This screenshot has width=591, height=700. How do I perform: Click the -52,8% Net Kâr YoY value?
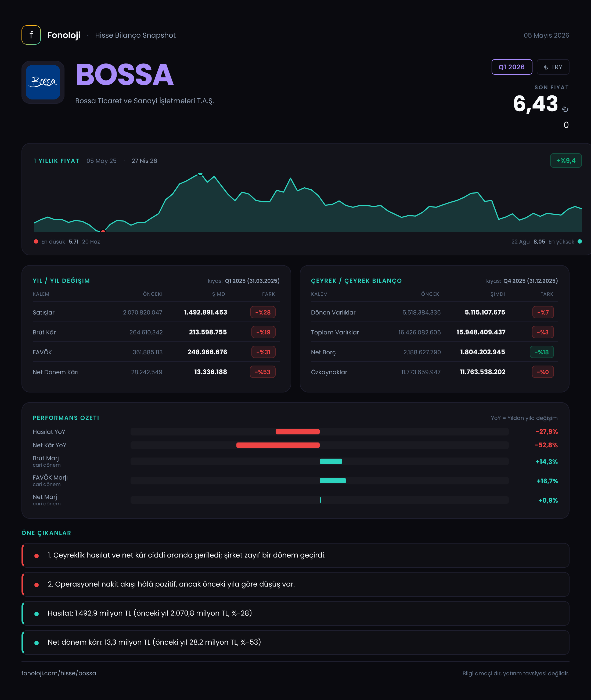[546, 445]
